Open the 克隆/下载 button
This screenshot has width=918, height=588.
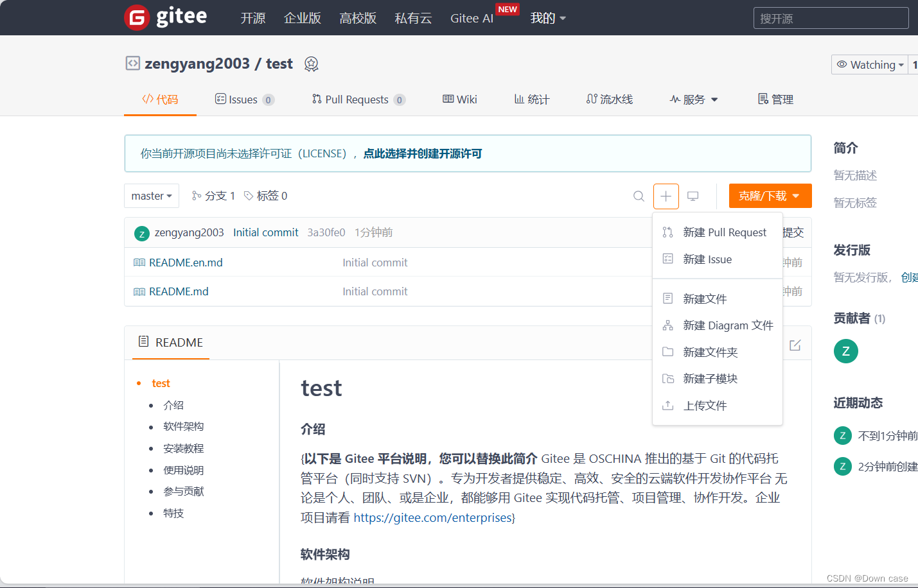click(x=770, y=196)
